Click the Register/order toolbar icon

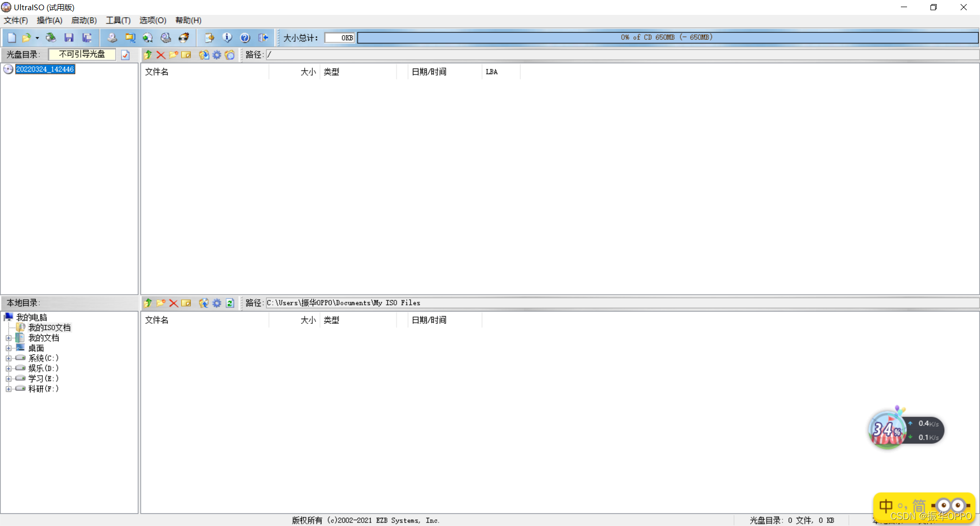point(209,38)
